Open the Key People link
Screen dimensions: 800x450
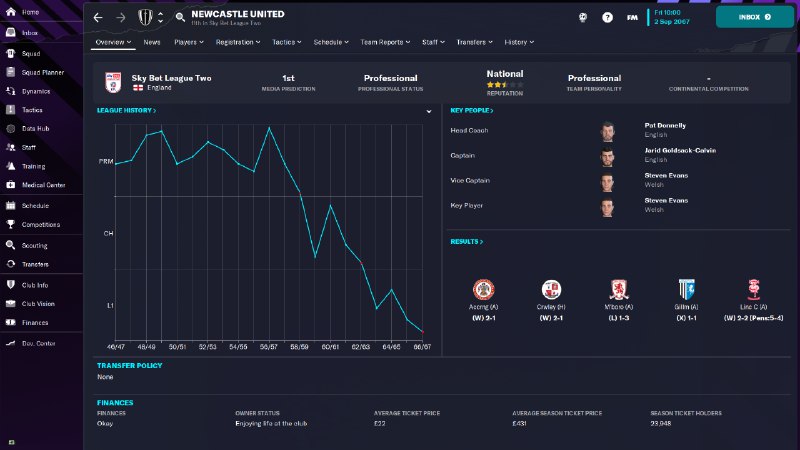(471, 110)
